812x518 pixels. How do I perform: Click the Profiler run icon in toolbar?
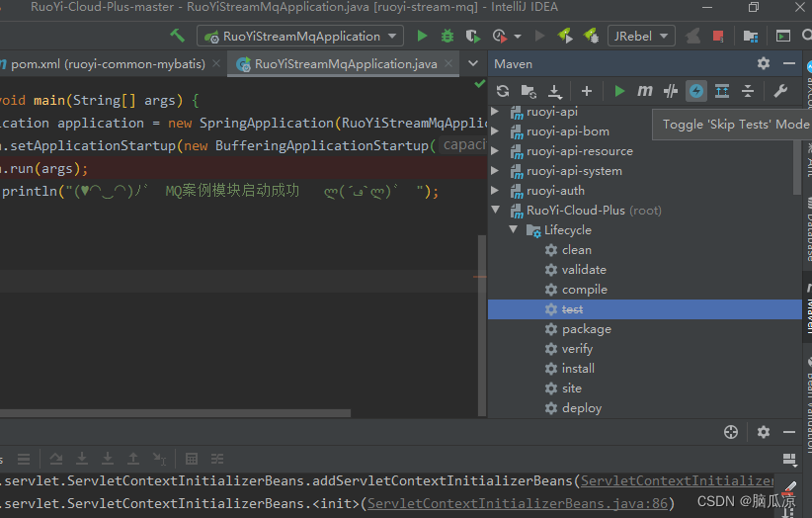[x=499, y=36]
